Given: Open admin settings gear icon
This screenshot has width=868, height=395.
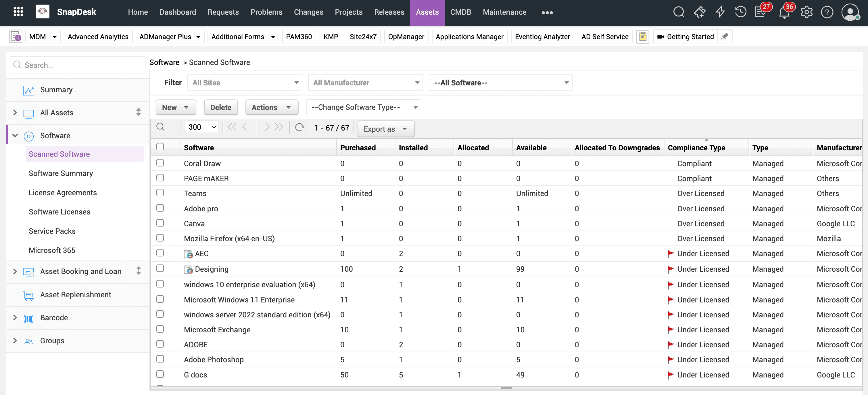Looking at the screenshot, I should point(806,12).
